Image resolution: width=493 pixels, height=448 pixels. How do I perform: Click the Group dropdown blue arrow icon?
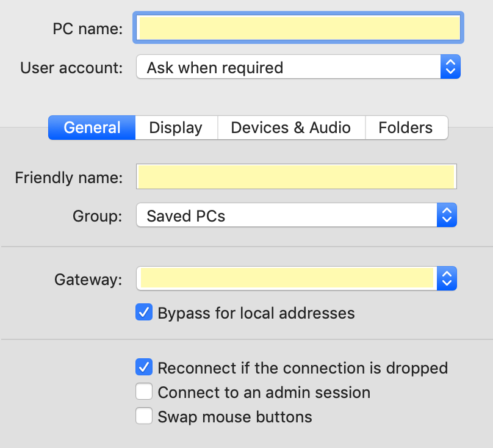point(447,215)
